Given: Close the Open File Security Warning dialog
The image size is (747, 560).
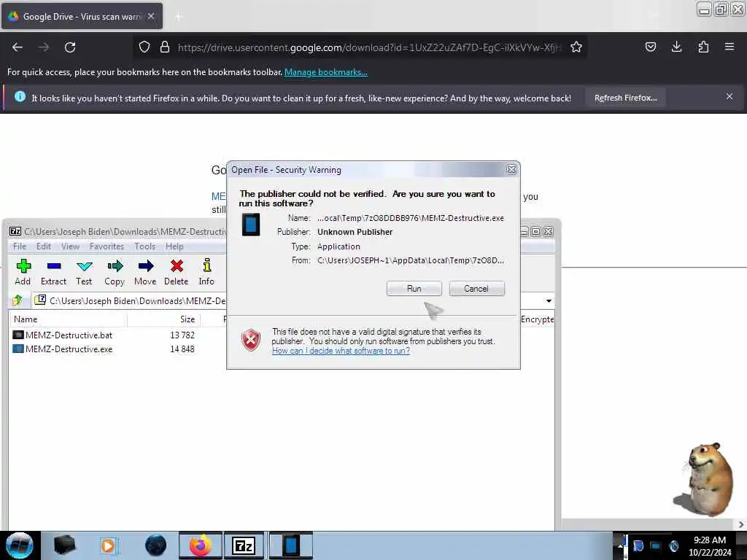Looking at the screenshot, I should tap(511, 169).
